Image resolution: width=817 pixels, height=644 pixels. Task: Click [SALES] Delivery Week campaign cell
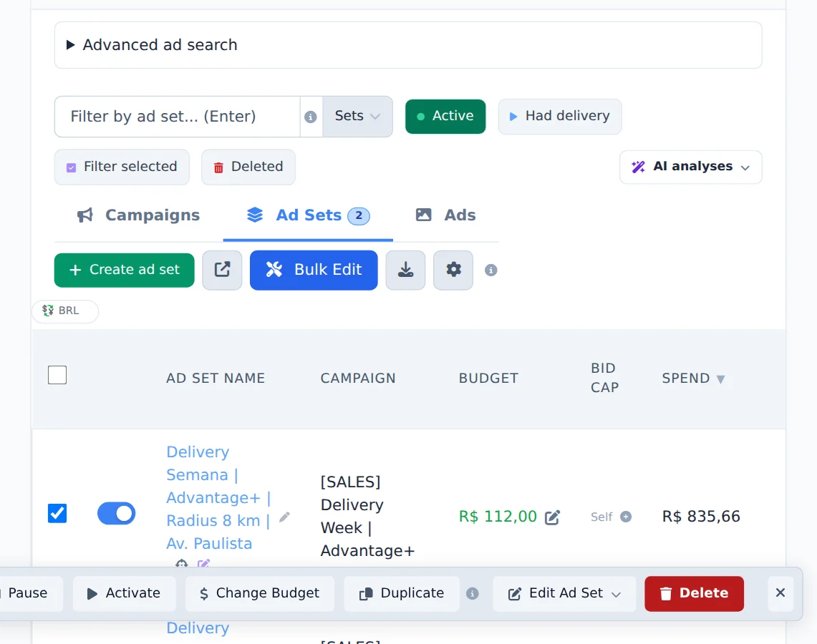pyautogui.click(x=367, y=516)
